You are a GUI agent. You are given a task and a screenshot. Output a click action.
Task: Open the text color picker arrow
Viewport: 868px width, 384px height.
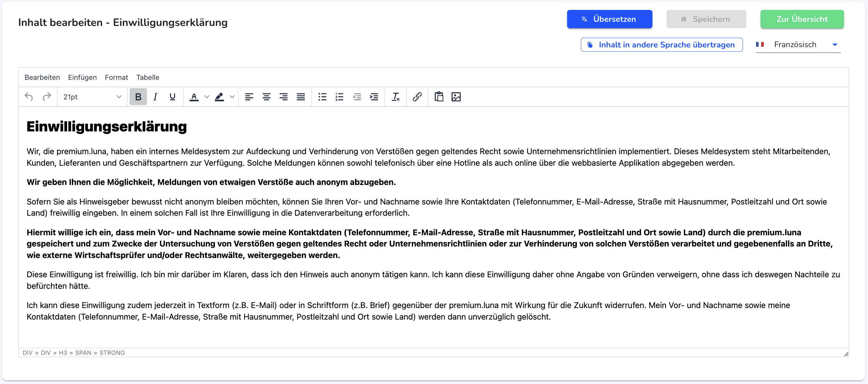[x=207, y=97]
